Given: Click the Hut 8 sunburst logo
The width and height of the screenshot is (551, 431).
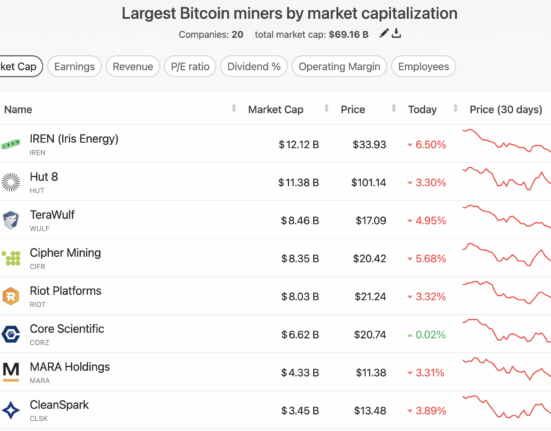Looking at the screenshot, I should [x=11, y=182].
